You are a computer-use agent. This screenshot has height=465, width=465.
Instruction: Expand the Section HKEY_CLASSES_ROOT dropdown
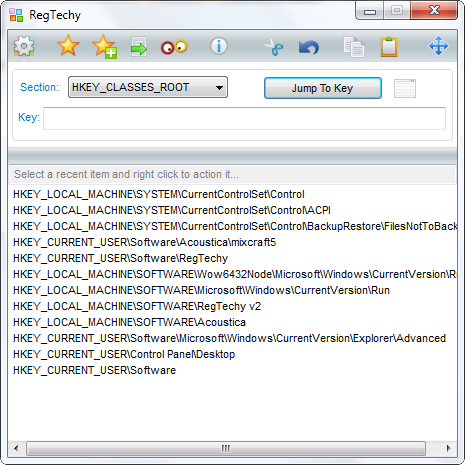point(148,87)
